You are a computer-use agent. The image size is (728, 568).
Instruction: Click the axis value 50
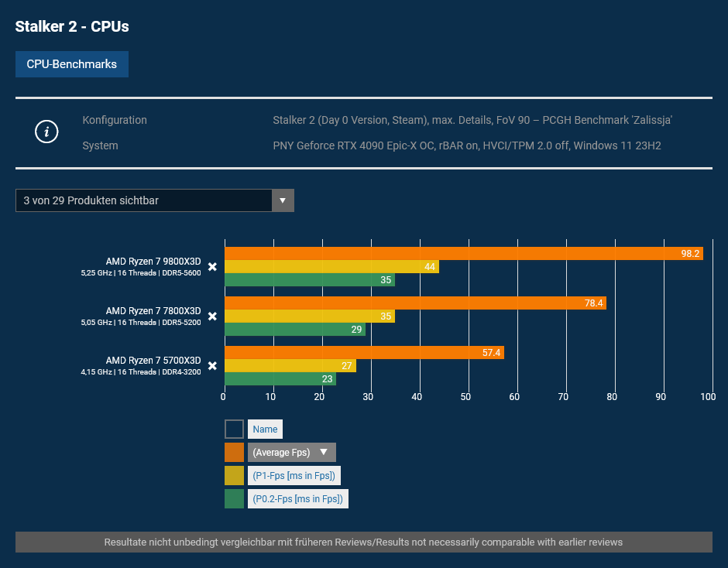point(465,397)
